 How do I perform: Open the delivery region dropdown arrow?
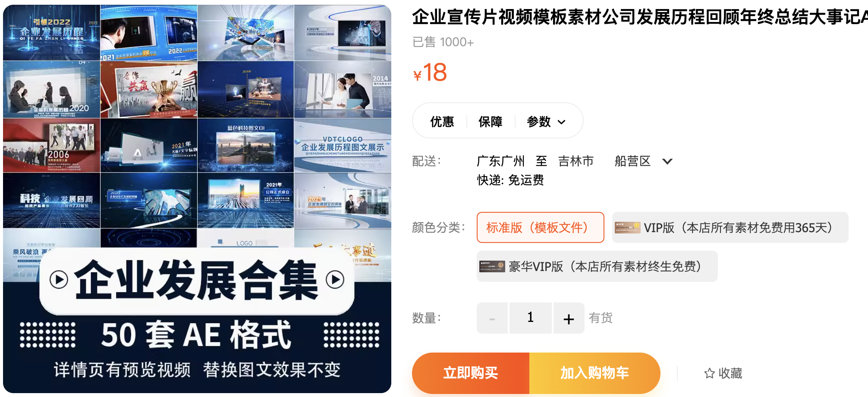pos(667,161)
